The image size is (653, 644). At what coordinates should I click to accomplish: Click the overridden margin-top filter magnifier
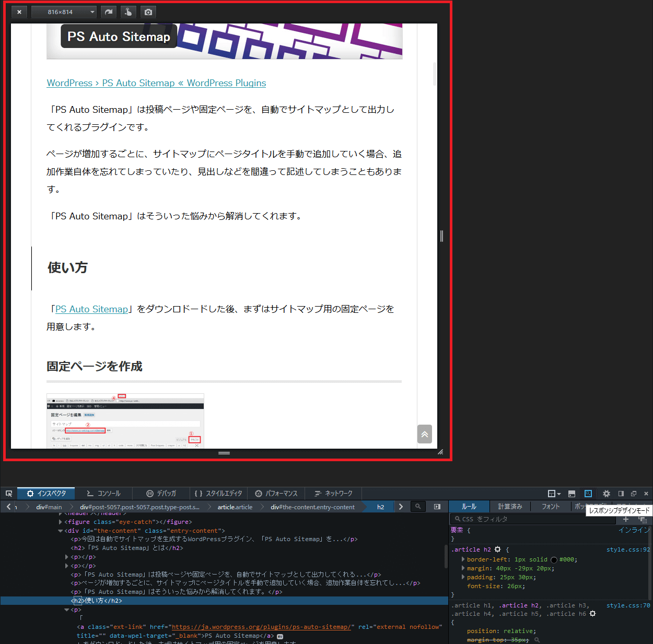click(x=537, y=640)
